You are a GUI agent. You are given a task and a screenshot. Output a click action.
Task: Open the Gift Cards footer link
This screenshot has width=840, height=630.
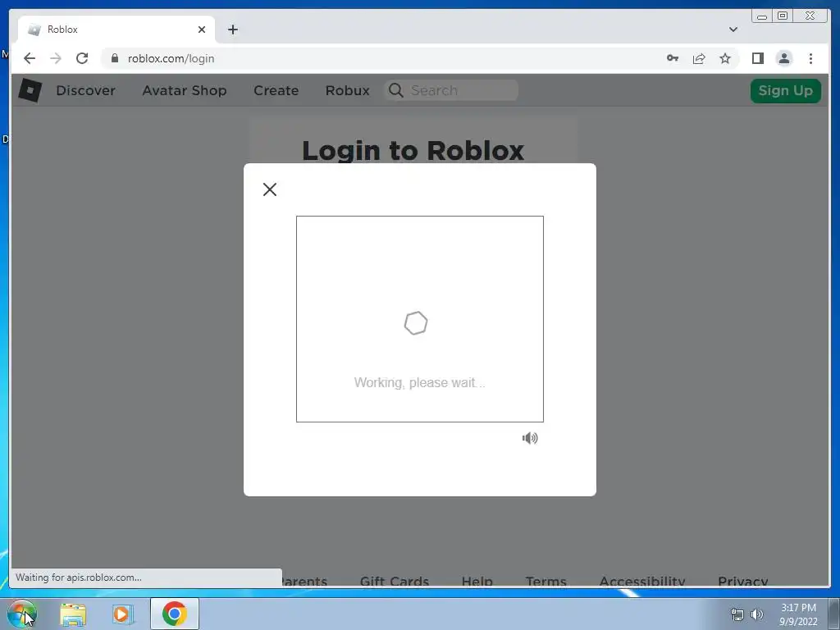click(395, 582)
